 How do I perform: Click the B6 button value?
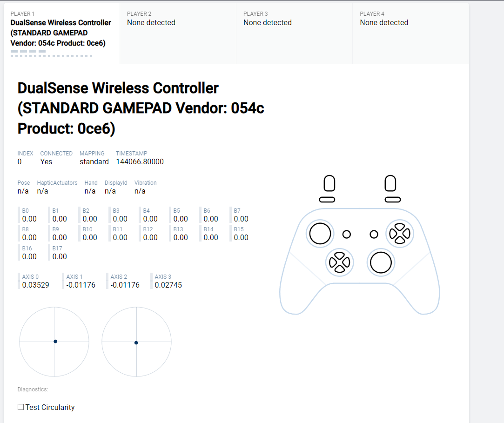point(210,219)
